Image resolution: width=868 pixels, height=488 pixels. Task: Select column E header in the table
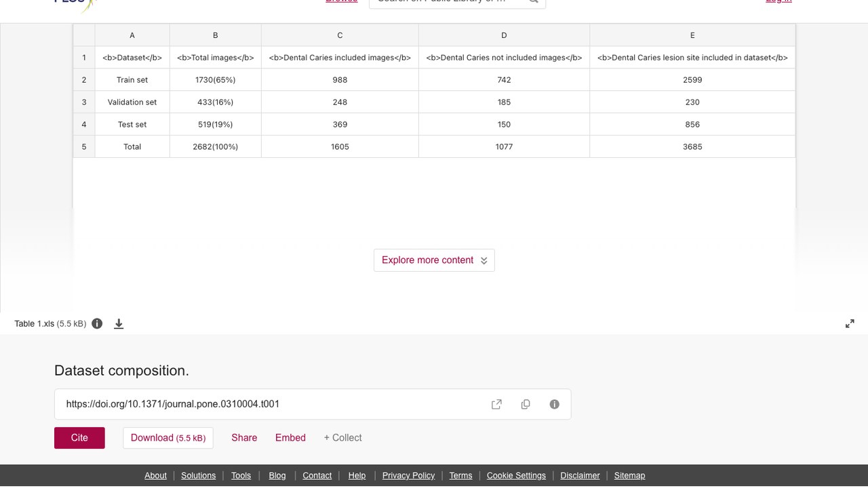click(x=692, y=35)
